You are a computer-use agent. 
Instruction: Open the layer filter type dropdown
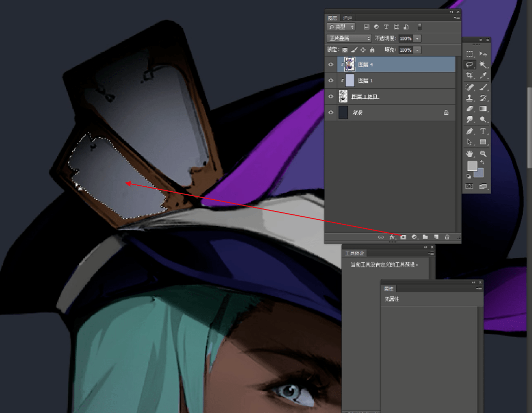[341, 27]
